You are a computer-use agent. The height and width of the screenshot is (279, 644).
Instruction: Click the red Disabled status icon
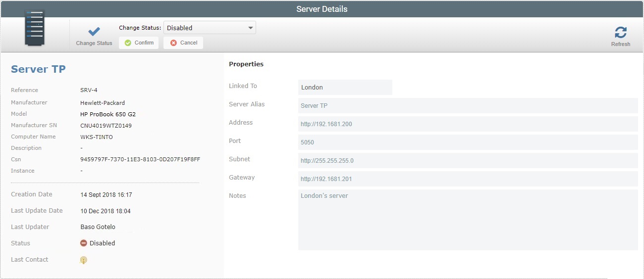[x=84, y=243]
